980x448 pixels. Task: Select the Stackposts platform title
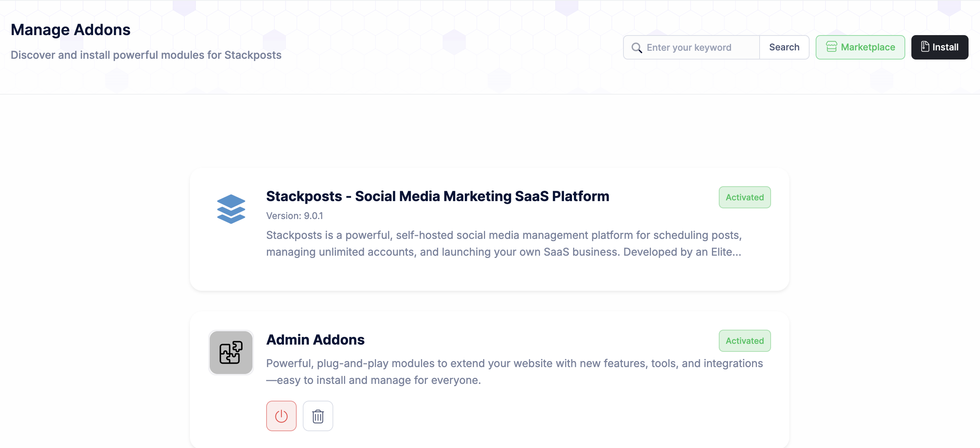click(438, 196)
